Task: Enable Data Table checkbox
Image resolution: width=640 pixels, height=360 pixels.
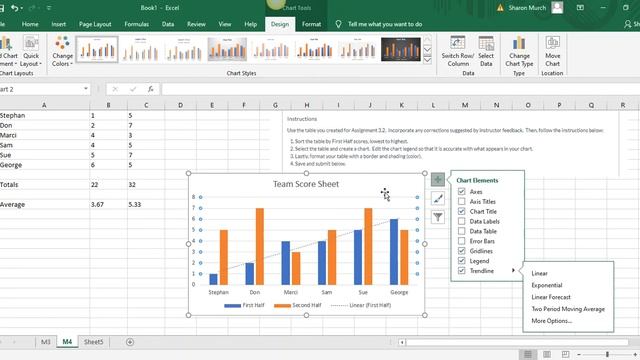Action: coord(461,231)
